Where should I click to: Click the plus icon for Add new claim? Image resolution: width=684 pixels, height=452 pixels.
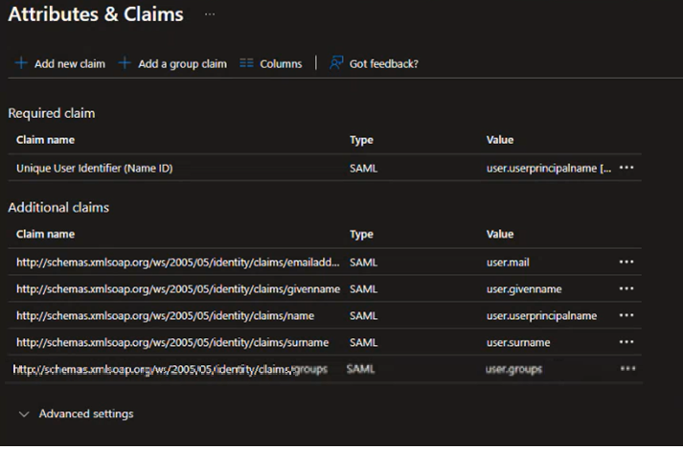21,64
